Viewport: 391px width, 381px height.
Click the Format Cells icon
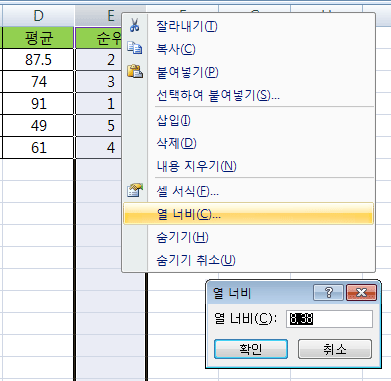pos(135,190)
